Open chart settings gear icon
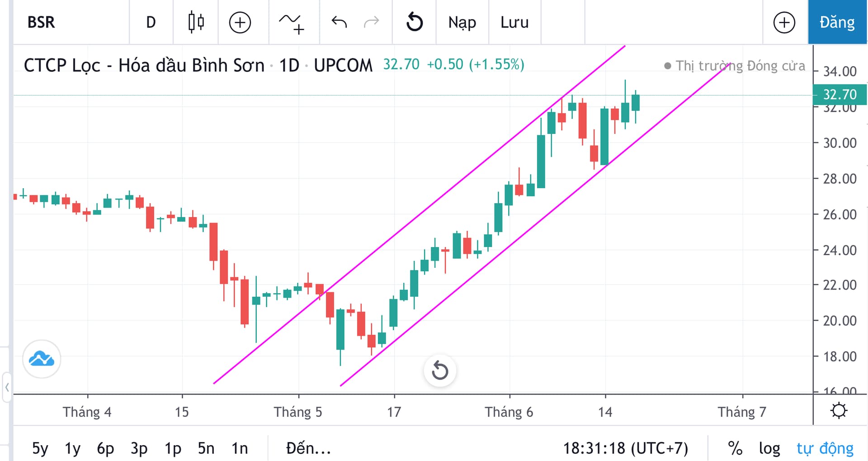 point(839,411)
